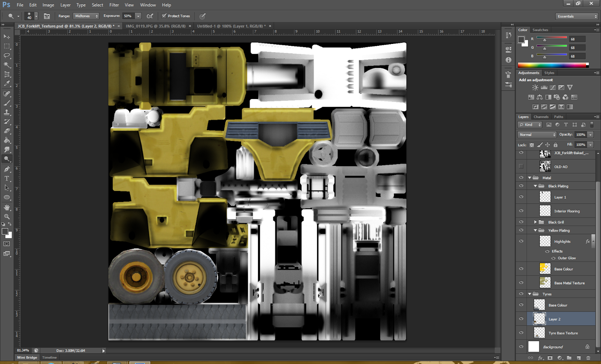Select the Lasso tool
Screen dimensions: 601x364
[x=7, y=55]
